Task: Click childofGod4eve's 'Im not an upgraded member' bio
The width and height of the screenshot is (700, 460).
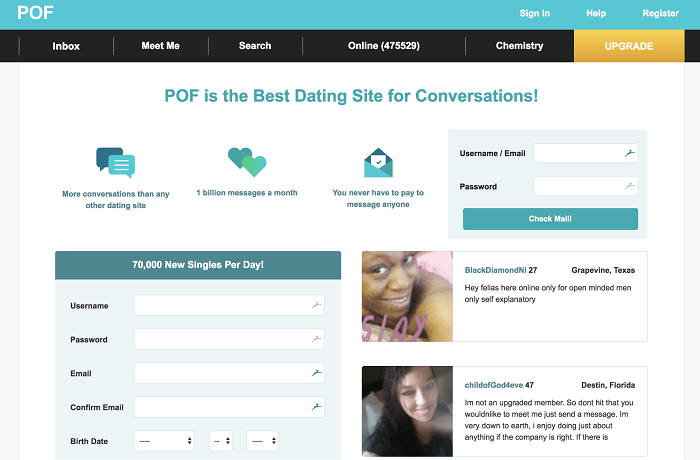Action: click(x=549, y=420)
